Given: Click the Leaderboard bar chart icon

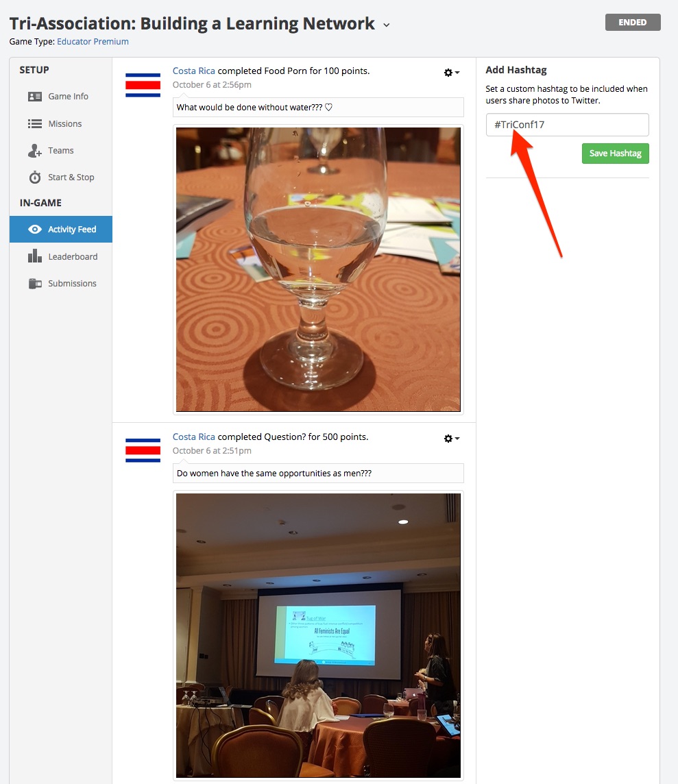Looking at the screenshot, I should [x=35, y=256].
